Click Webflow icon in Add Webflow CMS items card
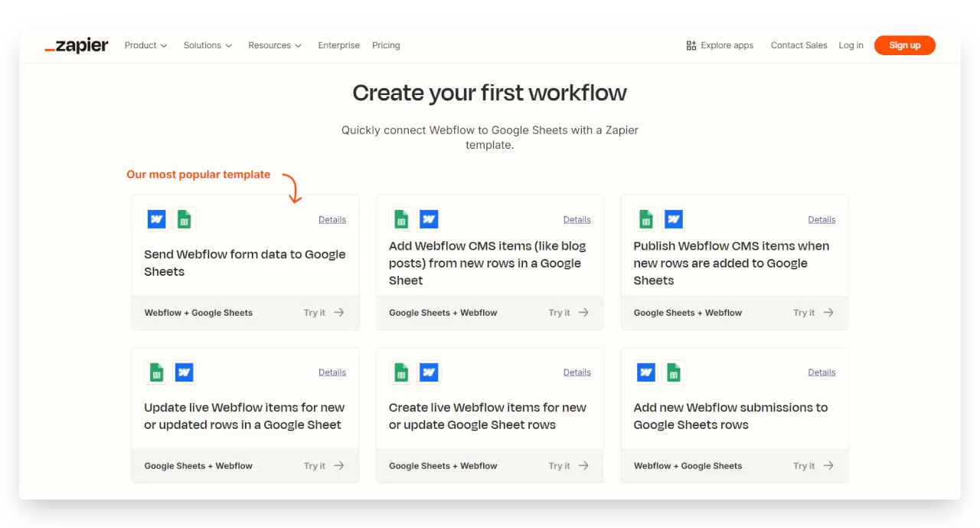Screen dimensions: 980x528 coord(429,219)
